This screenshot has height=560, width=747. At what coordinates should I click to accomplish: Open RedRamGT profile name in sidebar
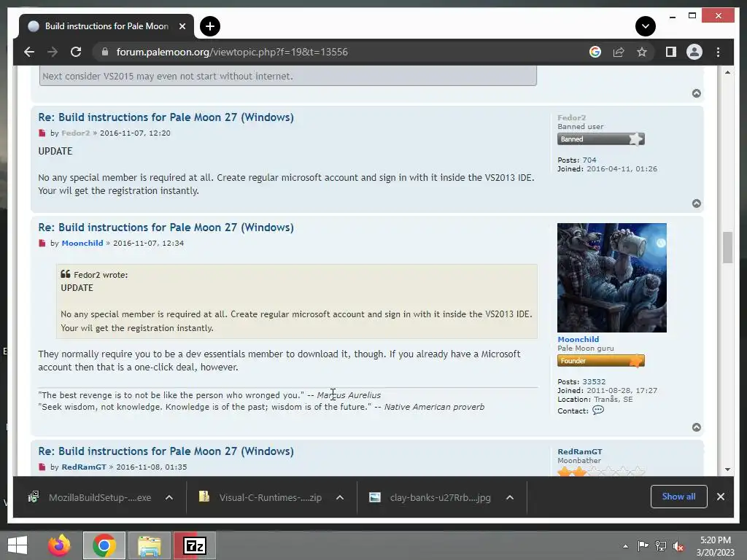coord(580,451)
